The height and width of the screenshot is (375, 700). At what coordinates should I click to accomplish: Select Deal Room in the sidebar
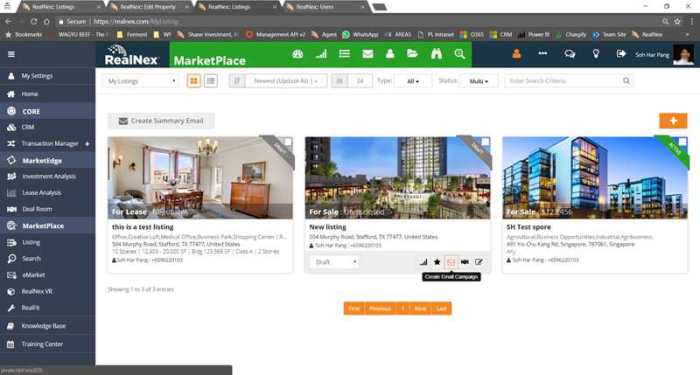37,209
